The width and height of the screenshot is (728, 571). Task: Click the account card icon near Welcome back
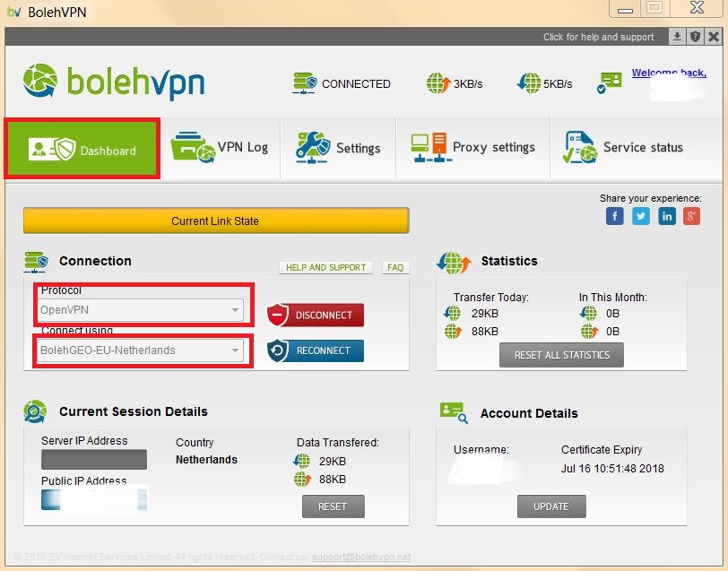click(609, 82)
